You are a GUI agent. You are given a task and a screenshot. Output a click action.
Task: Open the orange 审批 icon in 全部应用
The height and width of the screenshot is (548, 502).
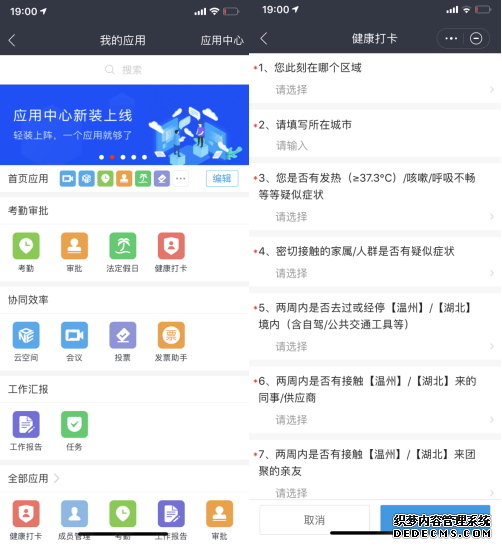tap(219, 513)
